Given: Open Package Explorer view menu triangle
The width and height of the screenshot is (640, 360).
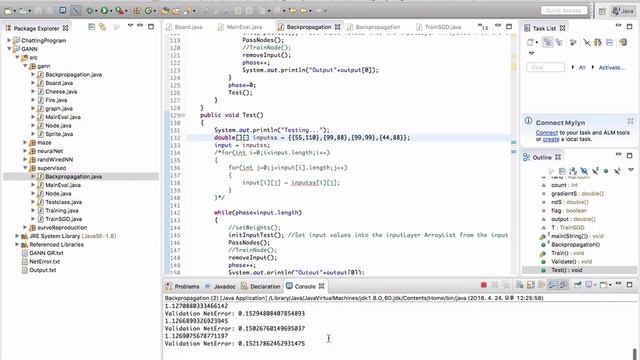Looking at the screenshot, I should [130, 26].
